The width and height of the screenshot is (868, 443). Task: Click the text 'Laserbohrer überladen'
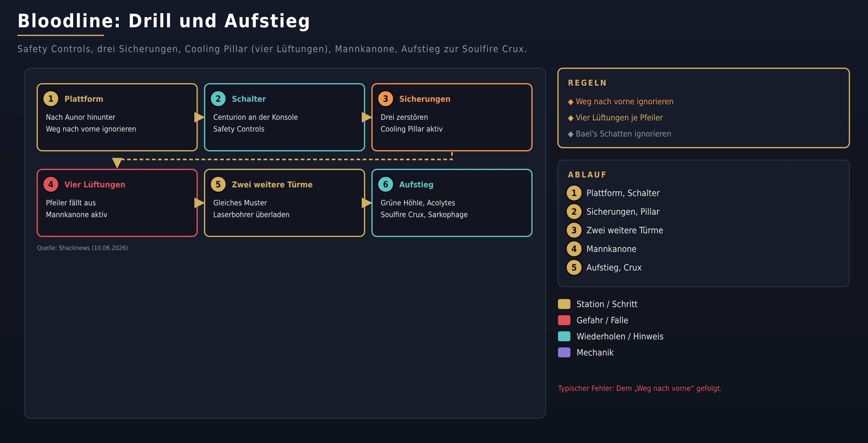point(251,214)
